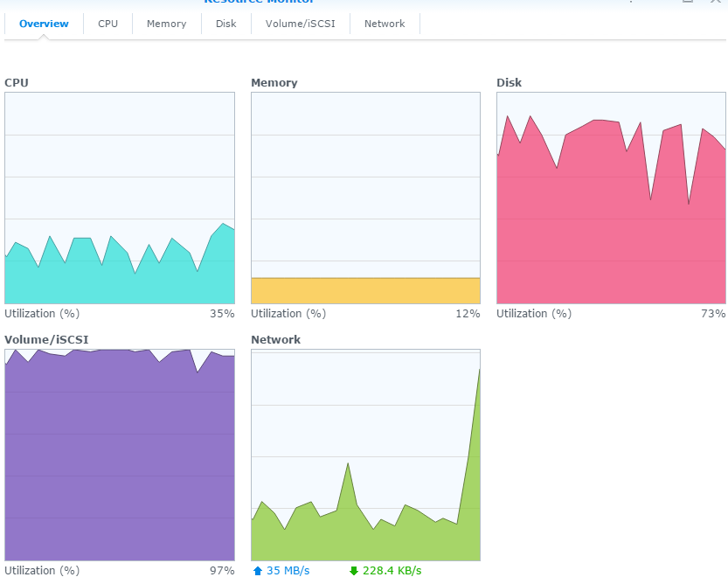Screen dimensions: 728x577
Task: Click the green Network traffic chart
Action: pyautogui.click(x=366, y=455)
